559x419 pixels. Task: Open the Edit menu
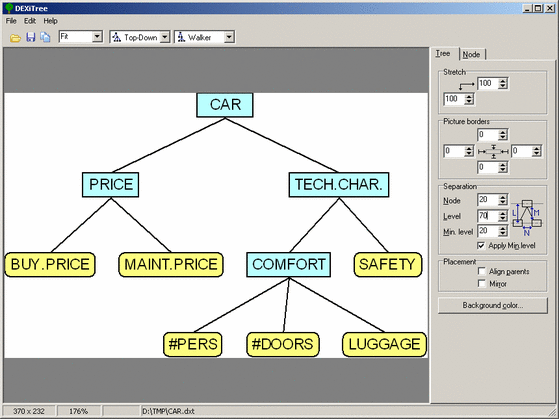pos(30,21)
